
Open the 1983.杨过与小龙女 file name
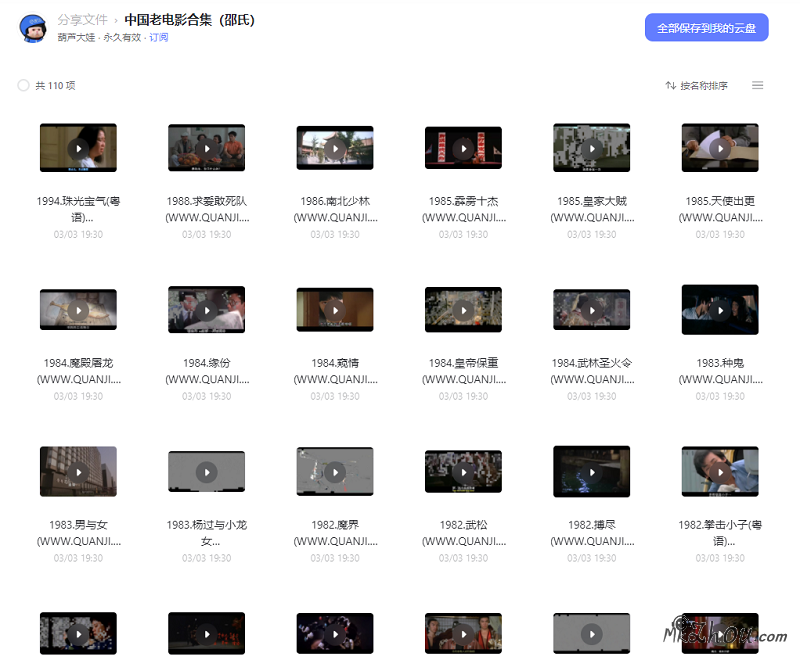click(207, 532)
